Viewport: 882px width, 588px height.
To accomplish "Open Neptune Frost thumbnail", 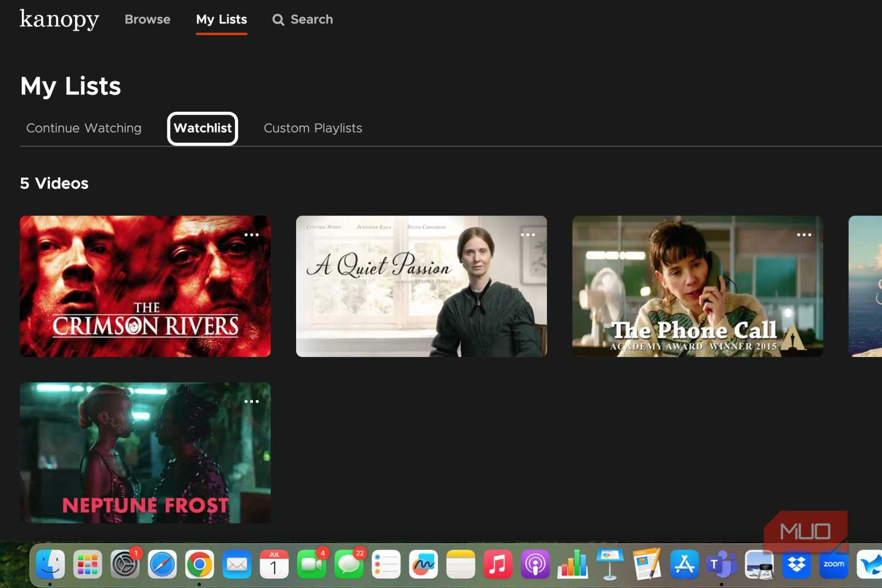I will coord(145,453).
